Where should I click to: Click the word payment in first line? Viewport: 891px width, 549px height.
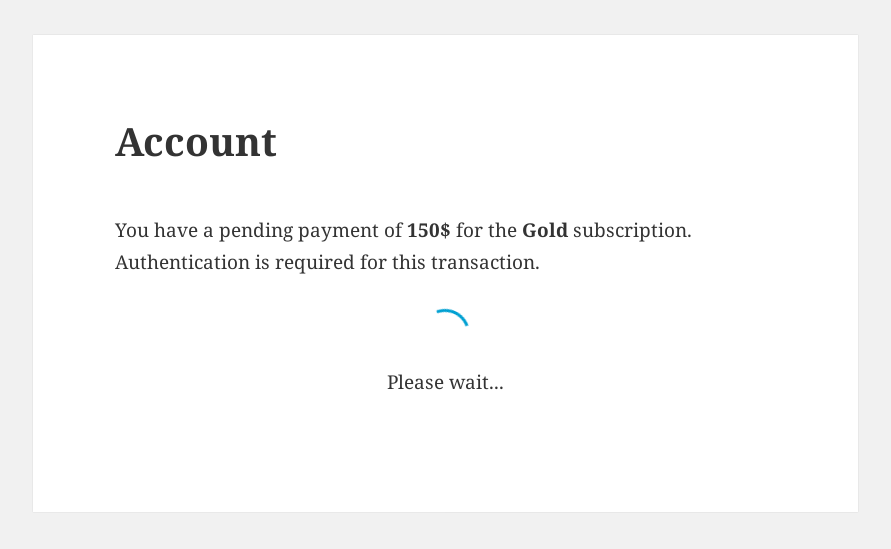339,231
